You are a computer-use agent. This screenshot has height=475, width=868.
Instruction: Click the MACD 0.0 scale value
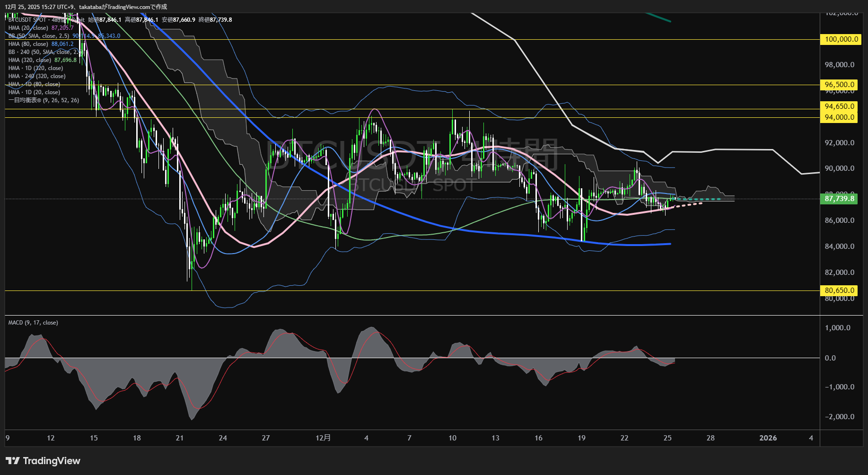[830, 358]
